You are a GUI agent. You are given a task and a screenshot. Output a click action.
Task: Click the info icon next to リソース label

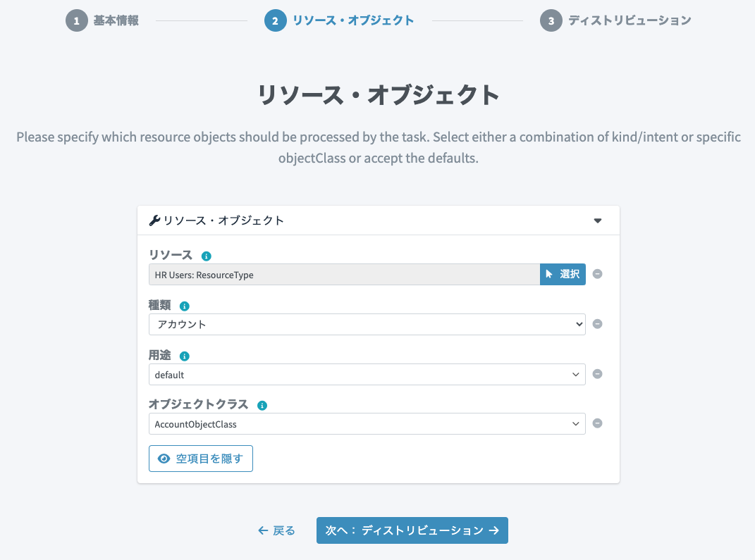pos(206,256)
